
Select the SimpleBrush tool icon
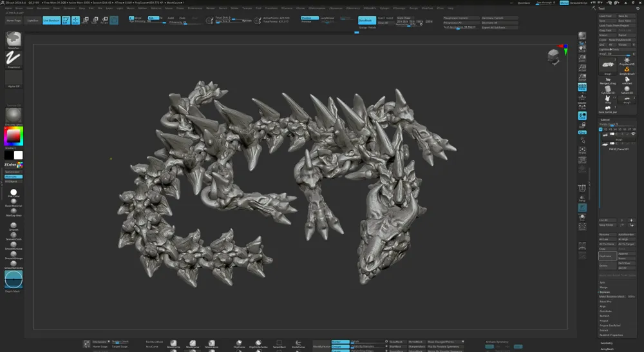tap(627, 71)
